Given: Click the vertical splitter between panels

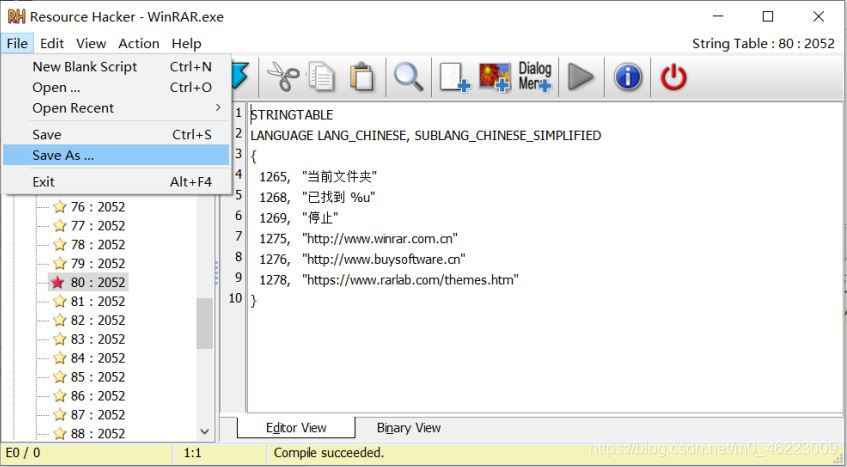Looking at the screenshot, I should point(217,273).
